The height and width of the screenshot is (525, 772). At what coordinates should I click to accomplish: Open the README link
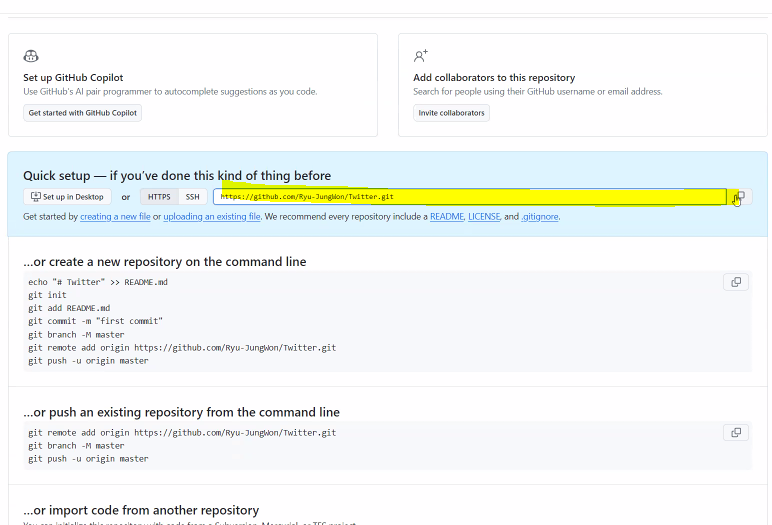(x=447, y=217)
